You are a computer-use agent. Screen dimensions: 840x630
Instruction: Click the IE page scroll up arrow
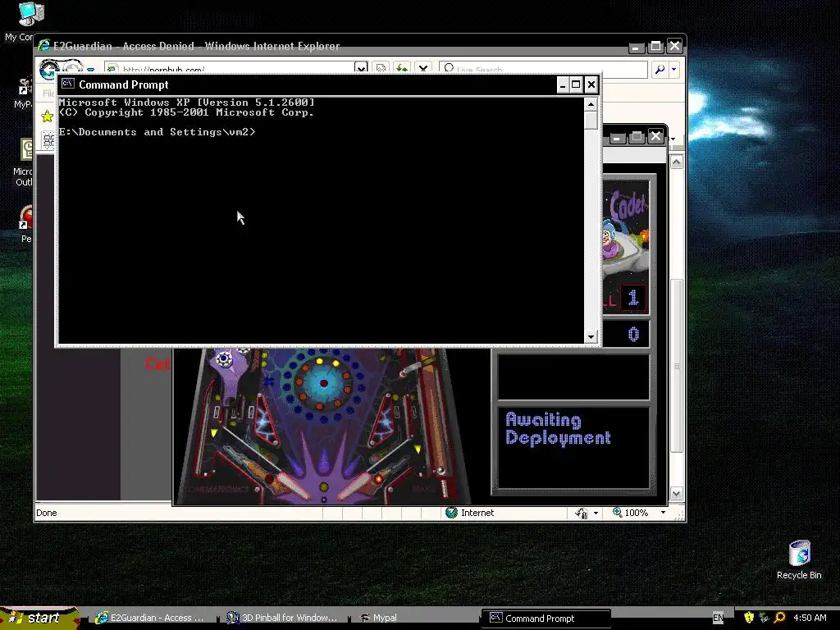pos(677,162)
